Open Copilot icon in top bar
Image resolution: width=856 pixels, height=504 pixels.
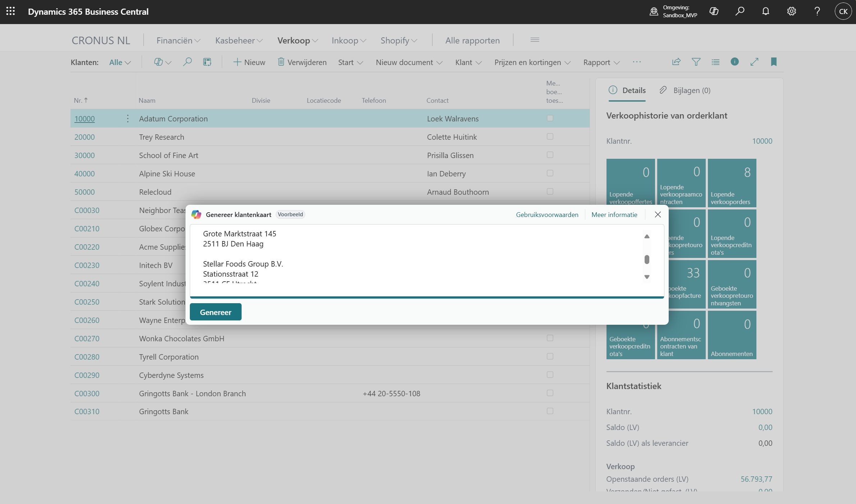pyautogui.click(x=714, y=11)
